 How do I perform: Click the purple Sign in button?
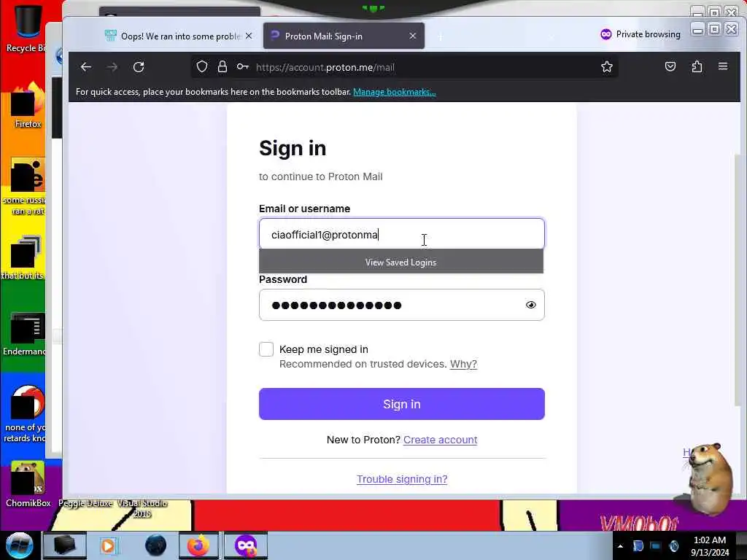[402, 404]
